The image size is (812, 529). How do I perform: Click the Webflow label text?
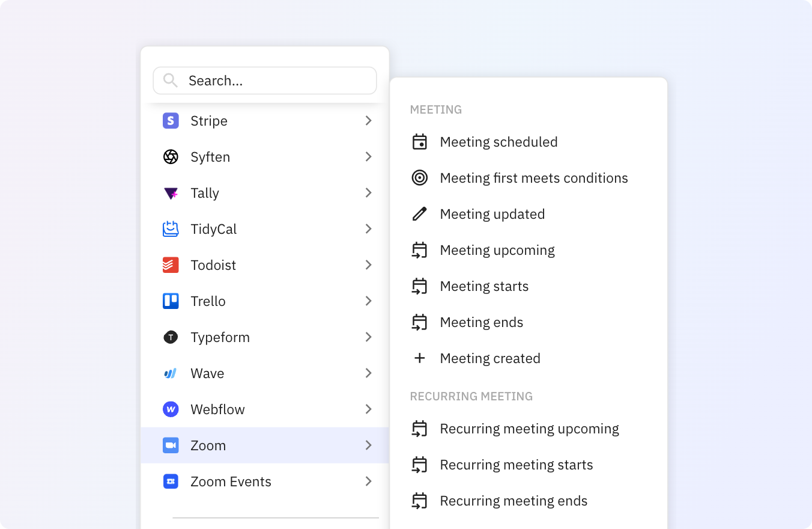(x=218, y=409)
